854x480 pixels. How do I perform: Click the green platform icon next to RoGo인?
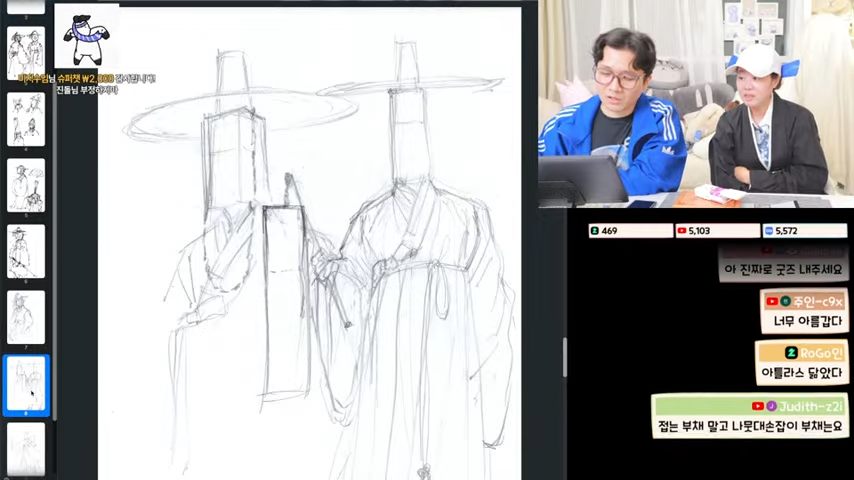coord(791,353)
